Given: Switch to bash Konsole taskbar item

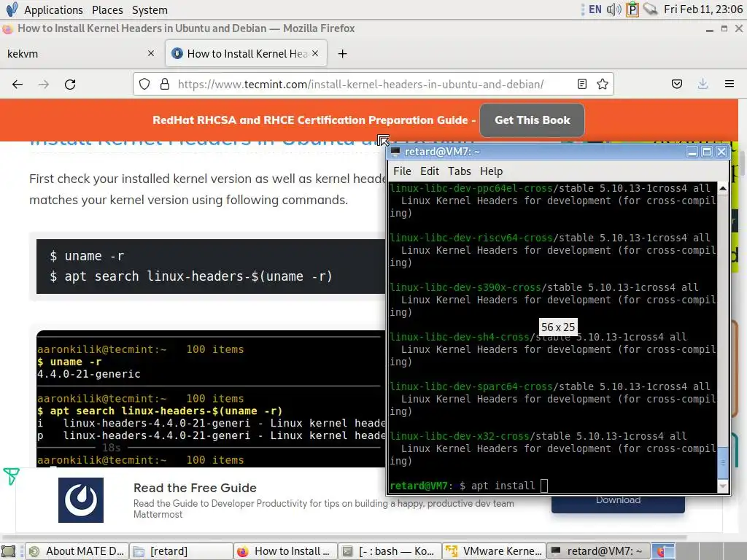Looking at the screenshot, I should tap(390, 551).
